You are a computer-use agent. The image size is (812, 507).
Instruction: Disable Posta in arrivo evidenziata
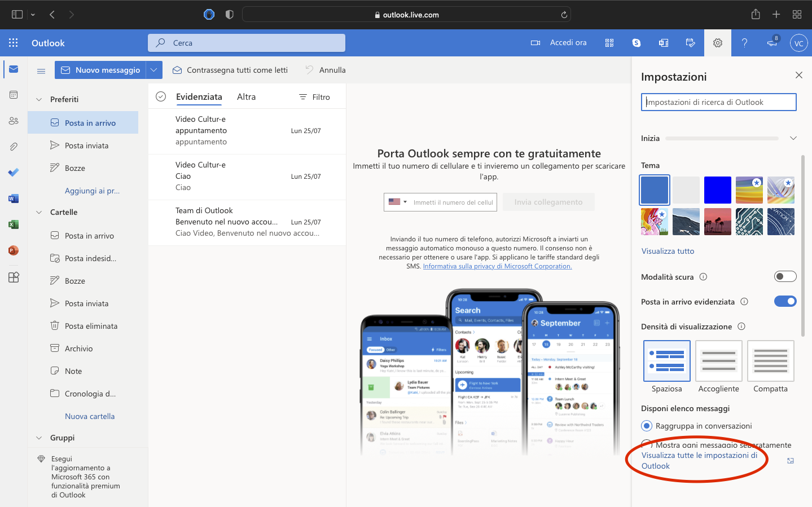[x=785, y=301]
